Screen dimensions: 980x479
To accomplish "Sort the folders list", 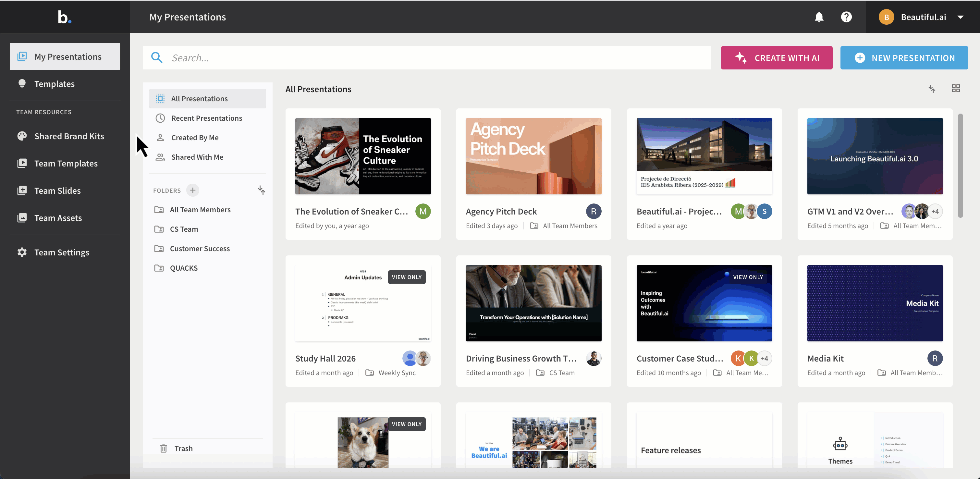I will [261, 190].
